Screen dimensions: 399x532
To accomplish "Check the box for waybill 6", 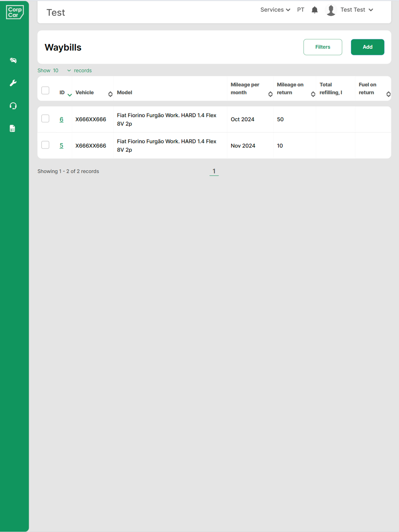I will pyautogui.click(x=45, y=119).
